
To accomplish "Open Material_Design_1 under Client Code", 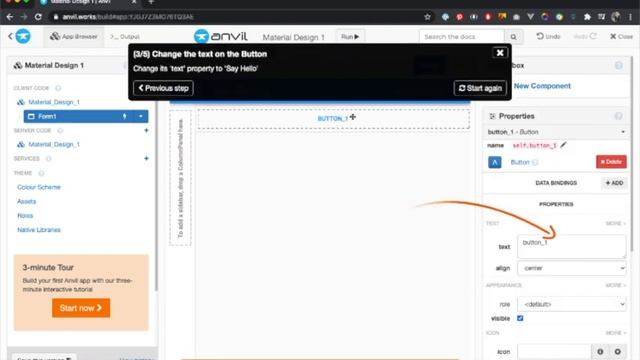I will coord(53,102).
